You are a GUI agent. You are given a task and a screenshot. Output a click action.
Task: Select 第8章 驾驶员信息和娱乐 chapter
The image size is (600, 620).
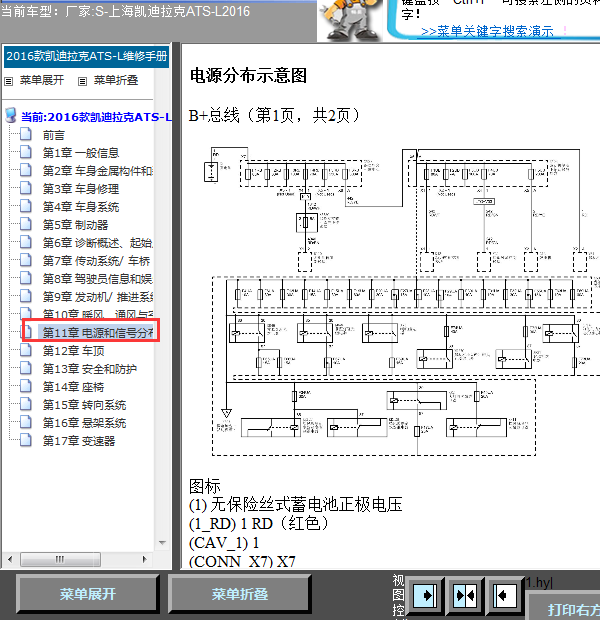(x=97, y=279)
